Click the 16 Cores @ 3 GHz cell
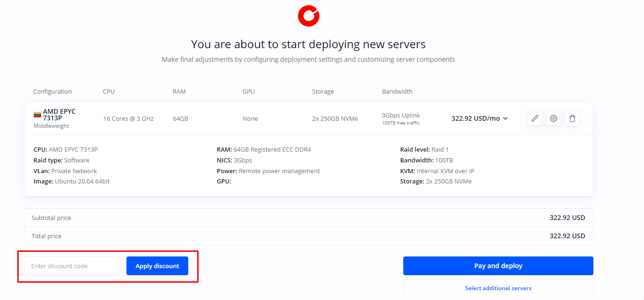The image size is (644, 300). 128,119
